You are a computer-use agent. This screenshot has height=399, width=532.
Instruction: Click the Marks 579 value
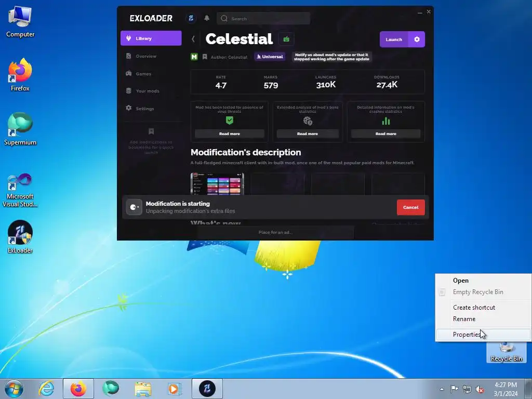point(271,86)
